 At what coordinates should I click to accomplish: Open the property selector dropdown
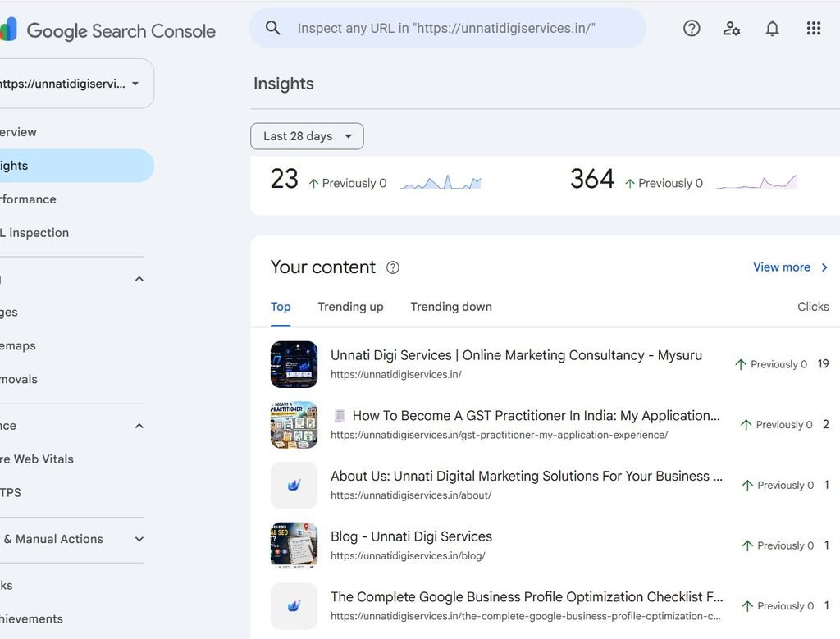pos(76,84)
